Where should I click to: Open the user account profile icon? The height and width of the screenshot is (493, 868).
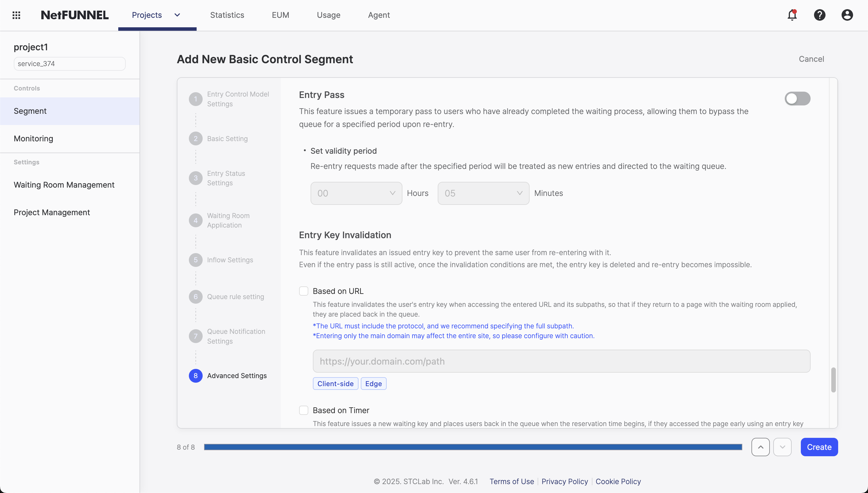coord(847,15)
